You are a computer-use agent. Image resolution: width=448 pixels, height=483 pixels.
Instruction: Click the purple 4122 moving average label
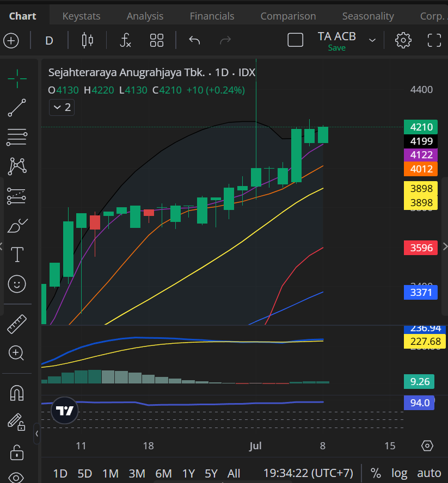[x=421, y=154]
